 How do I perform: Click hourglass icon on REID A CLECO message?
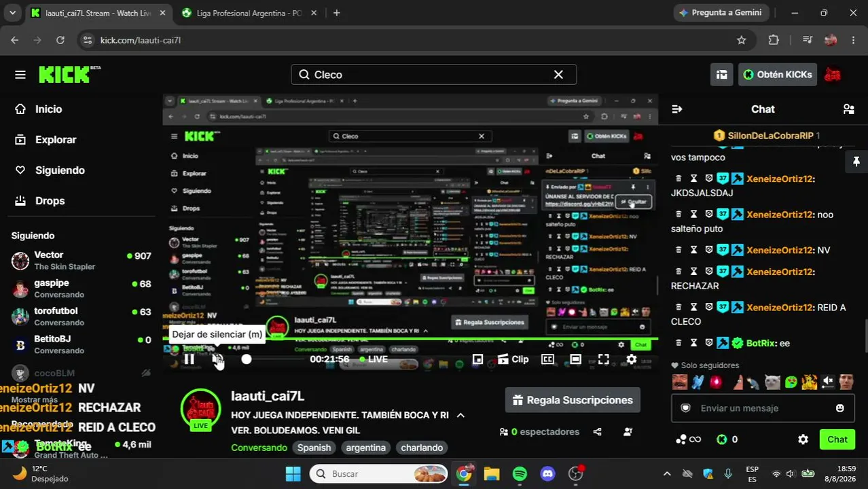(x=693, y=307)
